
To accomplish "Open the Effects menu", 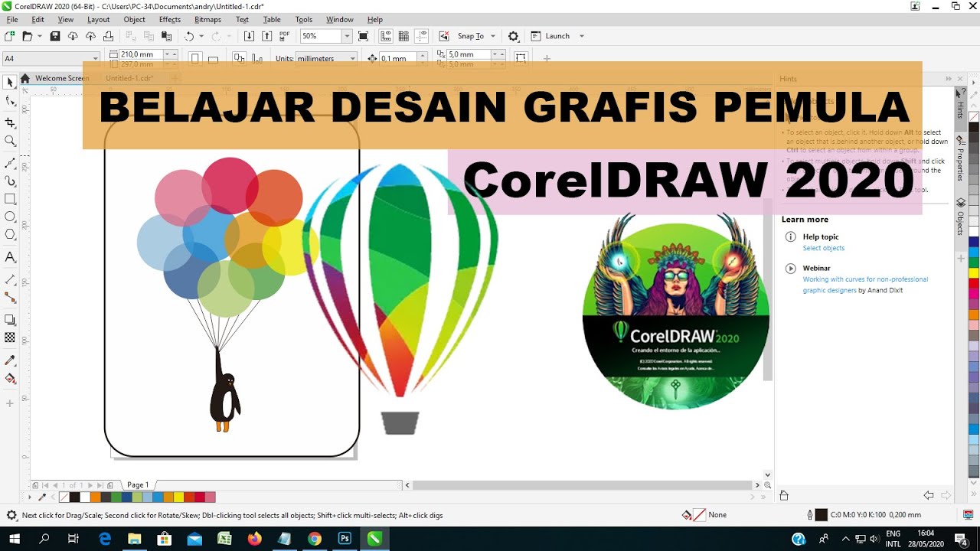I will coord(169,19).
